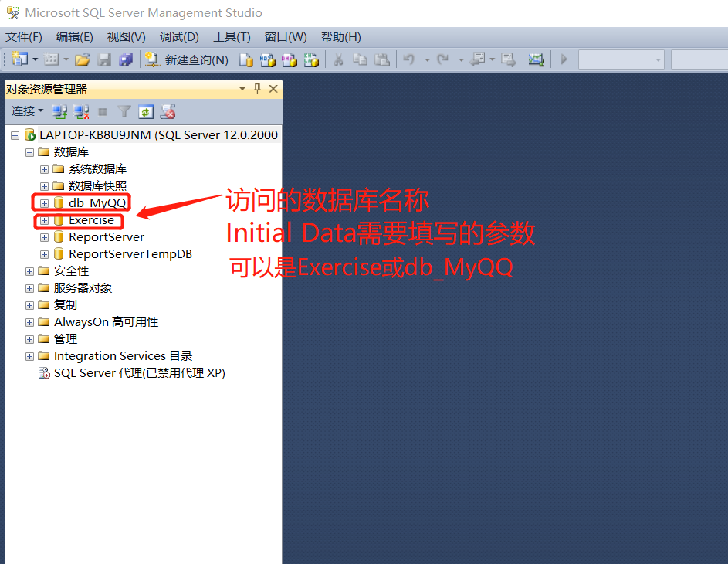Screen dimensions: 728x564
Task: Click the Analysis Services XMLA Query icon
Action: [311, 59]
